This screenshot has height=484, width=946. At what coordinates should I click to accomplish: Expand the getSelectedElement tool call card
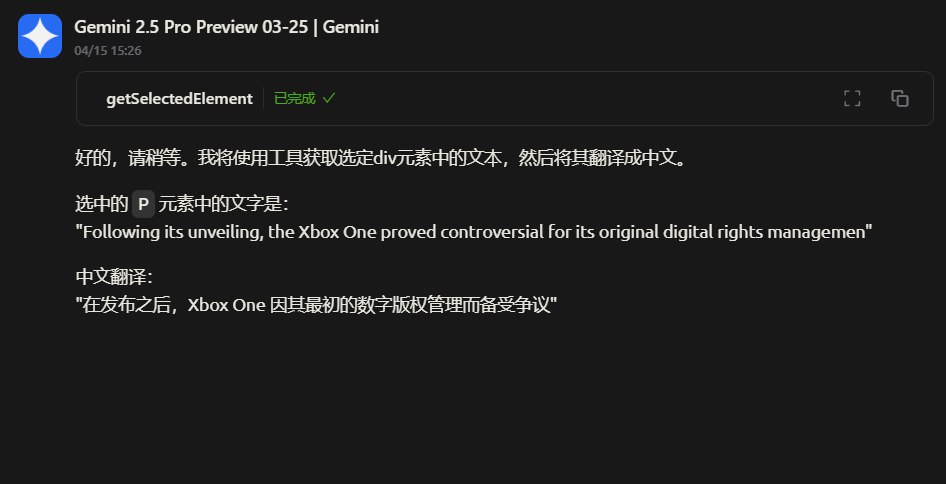pyautogui.click(x=504, y=98)
